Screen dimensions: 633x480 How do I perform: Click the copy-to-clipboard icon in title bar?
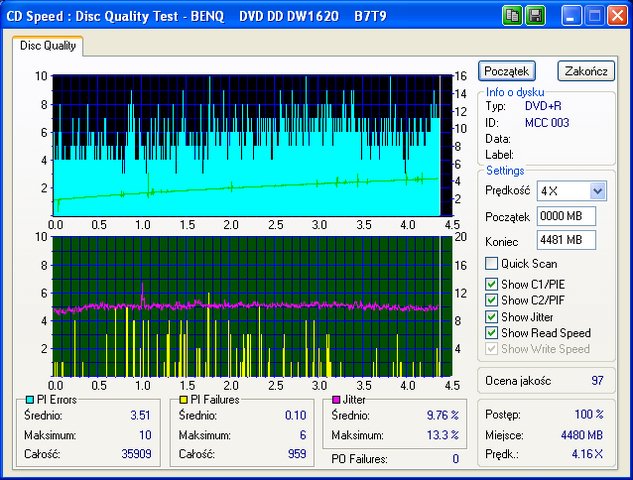point(512,16)
